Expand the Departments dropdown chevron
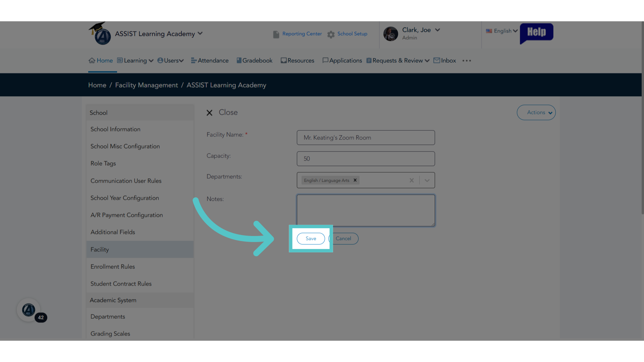 pos(427,180)
